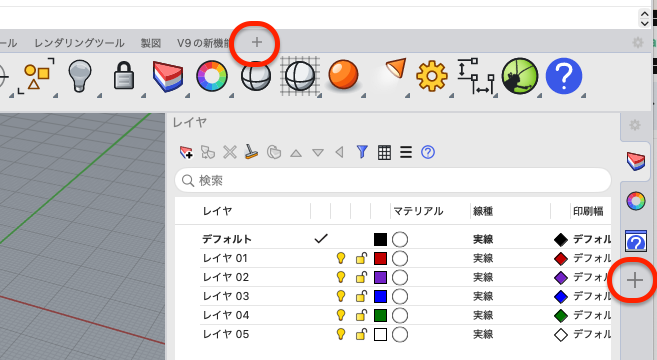Set material circle of デフォルト layer
The width and height of the screenshot is (657, 360).
(x=400, y=239)
